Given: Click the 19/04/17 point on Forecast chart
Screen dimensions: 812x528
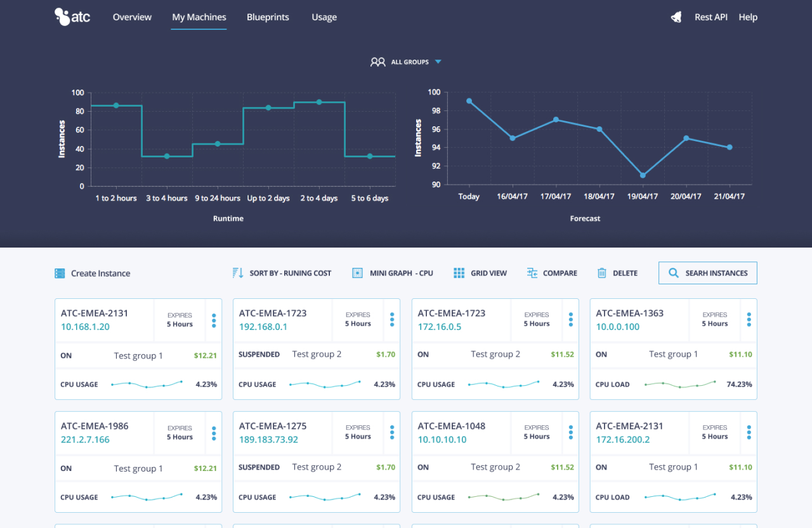Looking at the screenshot, I should (x=643, y=175).
